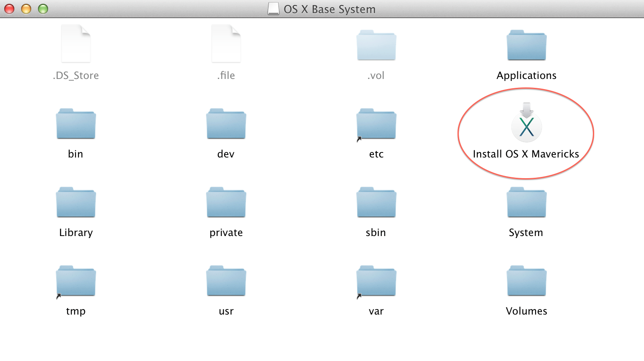Screen dimensions: 644x361
Task: Select the .DS_Store file icon
Action: coord(76,43)
